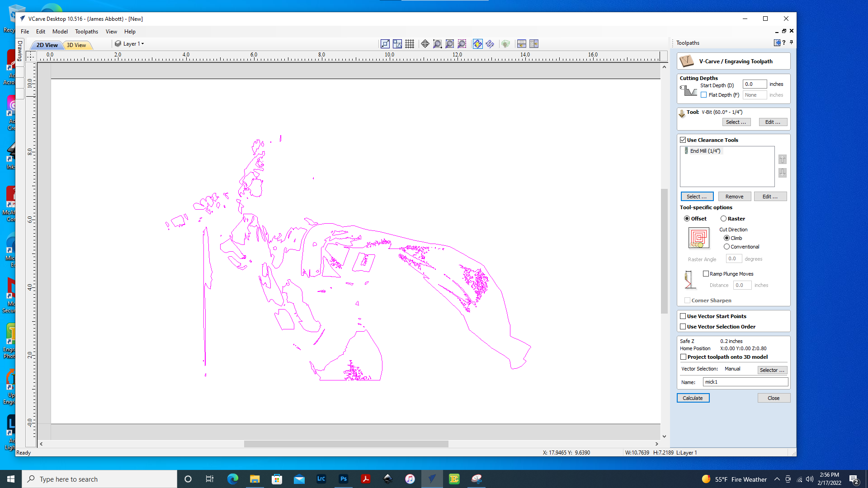
Task: Open VCarve from the Windows taskbar
Action: (432, 479)
